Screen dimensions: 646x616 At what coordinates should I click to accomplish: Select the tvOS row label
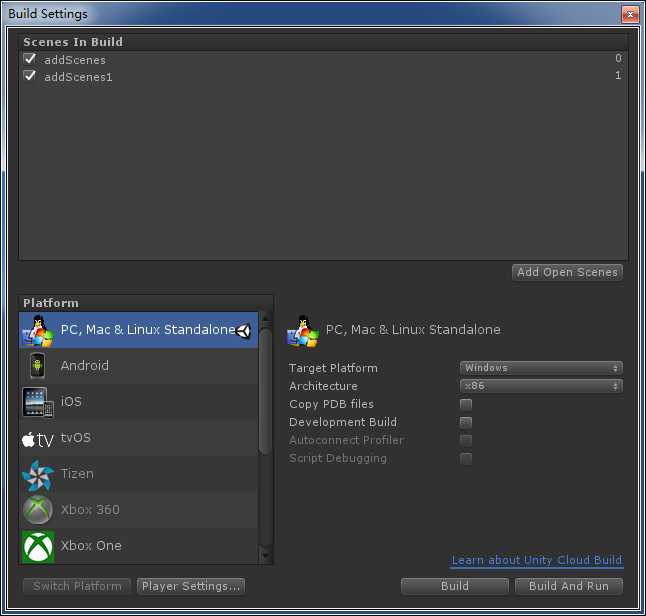click(76, 438)
